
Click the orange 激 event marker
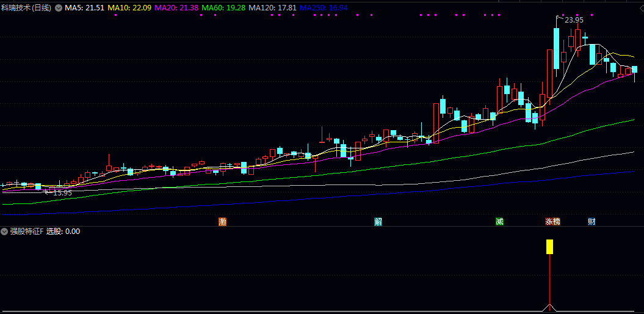tap(222, 222)
